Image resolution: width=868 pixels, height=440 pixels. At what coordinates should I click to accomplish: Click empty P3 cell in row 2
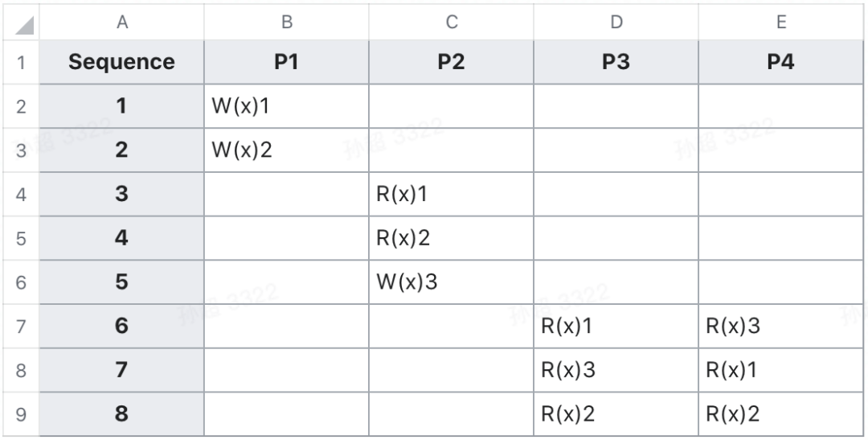pyautogui.click(x=616, y=106)
